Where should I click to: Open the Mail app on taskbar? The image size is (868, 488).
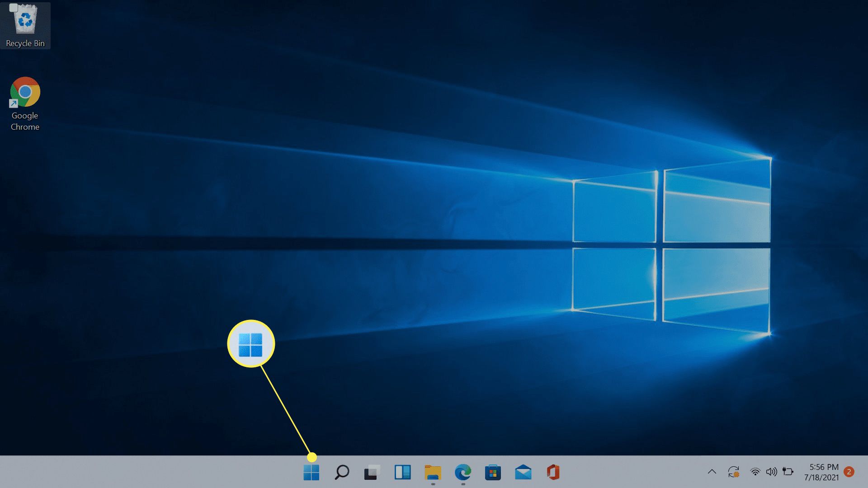click(523, 472)
